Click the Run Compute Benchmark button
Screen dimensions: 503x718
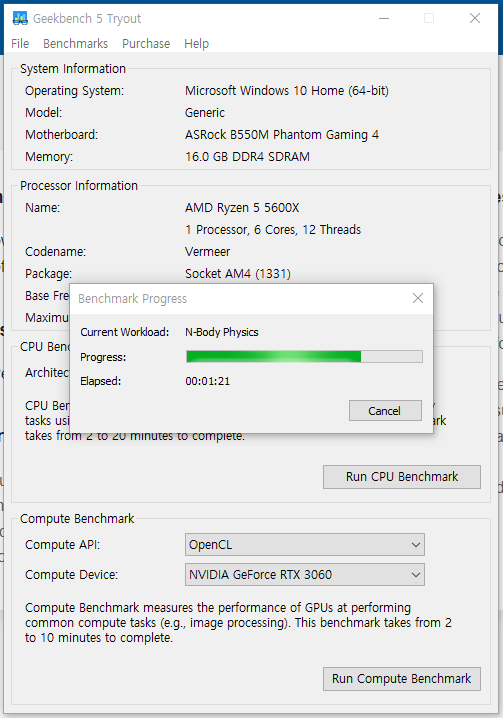pos(402,679)
